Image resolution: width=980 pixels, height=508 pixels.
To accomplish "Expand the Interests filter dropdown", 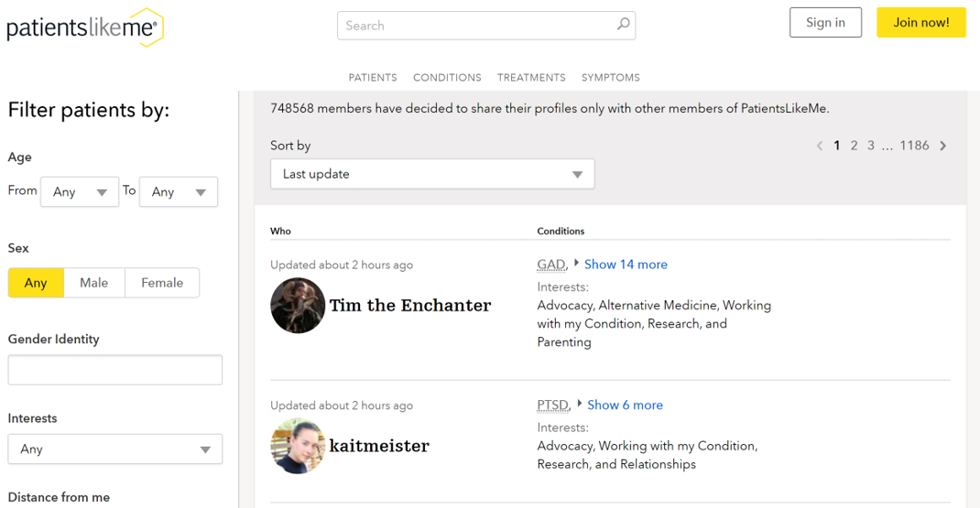I will [x=115, y=449].
